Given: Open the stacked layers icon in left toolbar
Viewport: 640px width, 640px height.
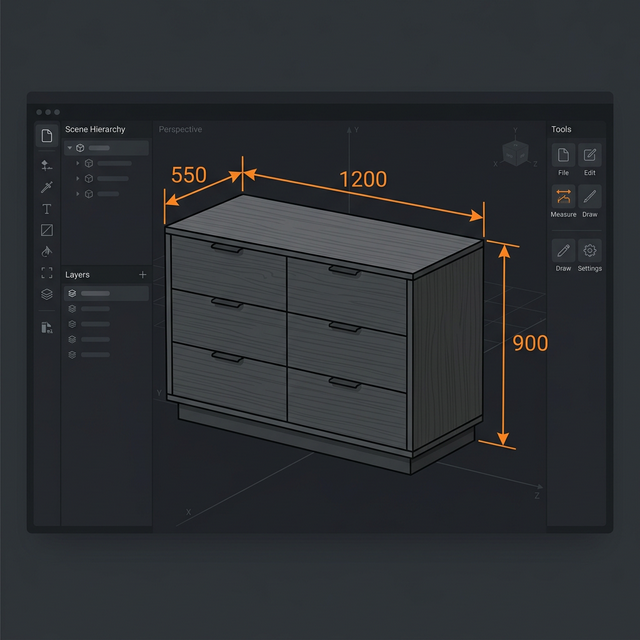Looking at the screenshot, I should (46, 294).
